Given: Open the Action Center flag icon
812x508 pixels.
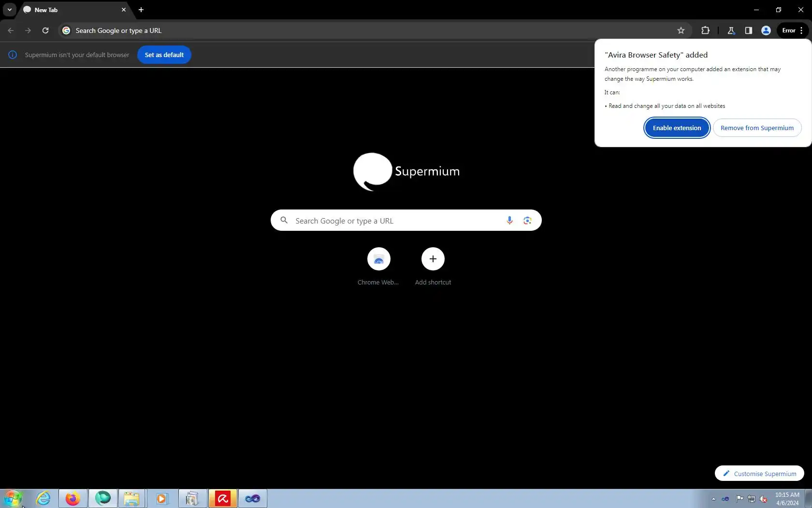Looking at the screenshot, I should (739, 499).
